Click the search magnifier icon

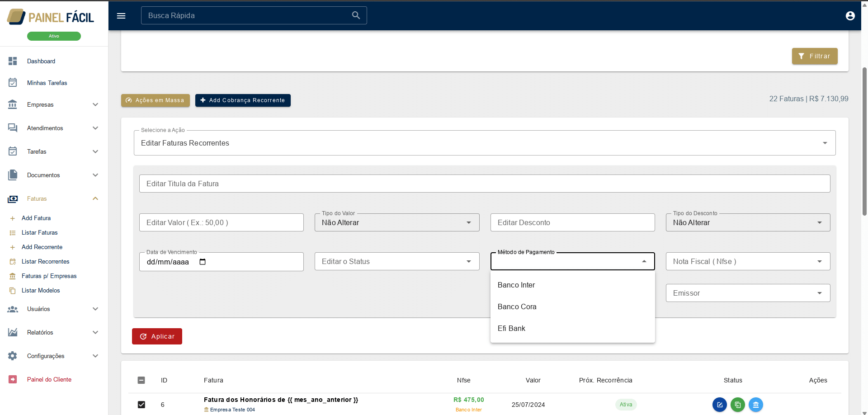click(x=356, y=15)
